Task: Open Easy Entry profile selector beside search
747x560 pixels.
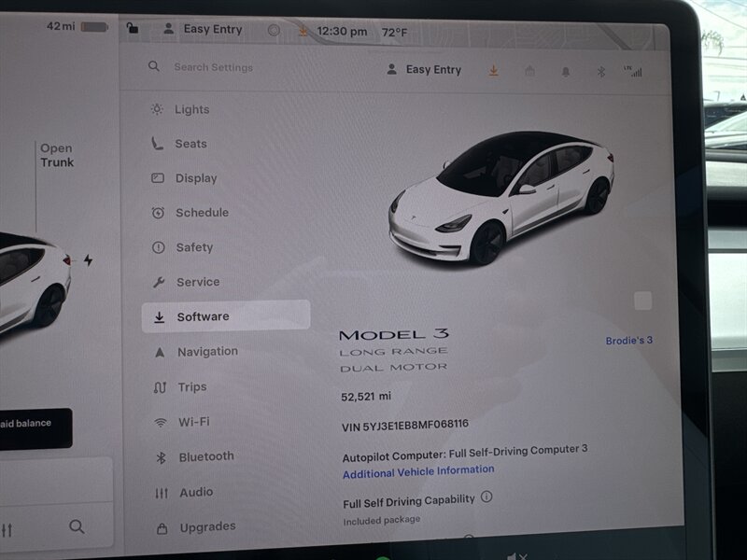Action: [x=424, y=70]
